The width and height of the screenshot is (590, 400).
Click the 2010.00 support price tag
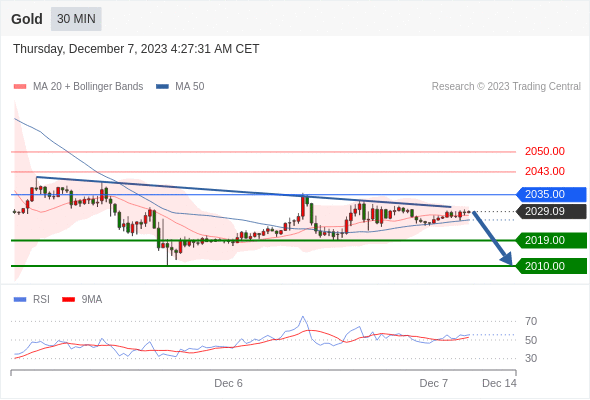tap(551, 266)
